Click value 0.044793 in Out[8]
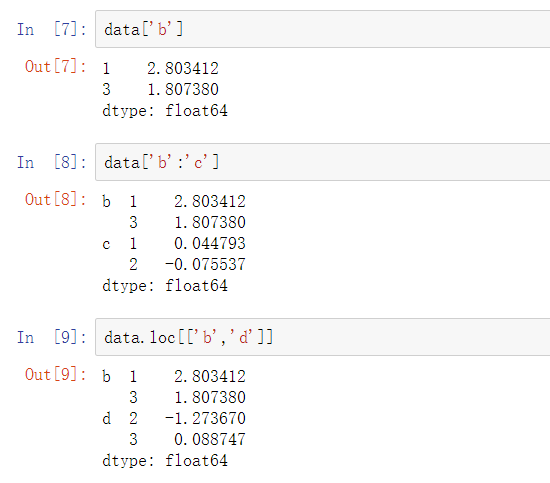 pos(210,243)
